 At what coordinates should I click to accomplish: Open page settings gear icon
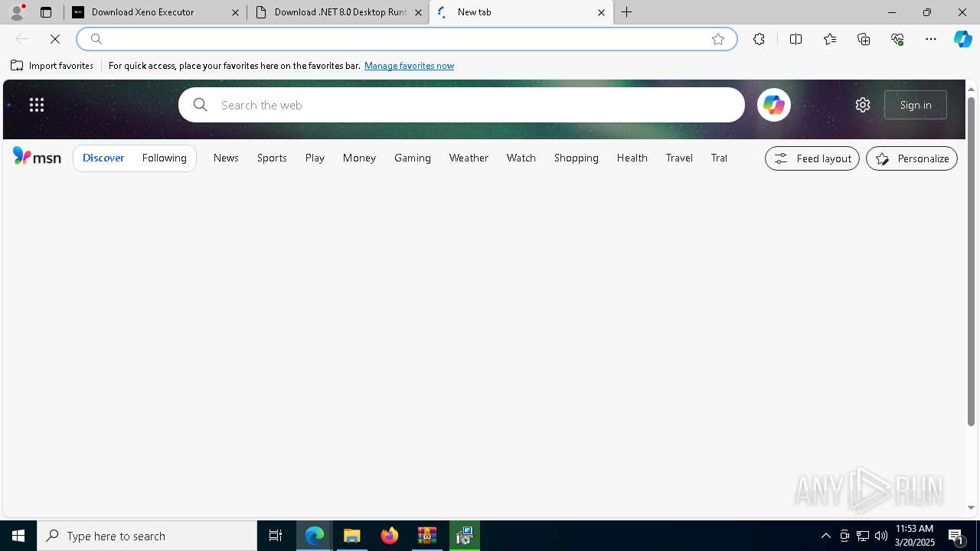(863, 105)
